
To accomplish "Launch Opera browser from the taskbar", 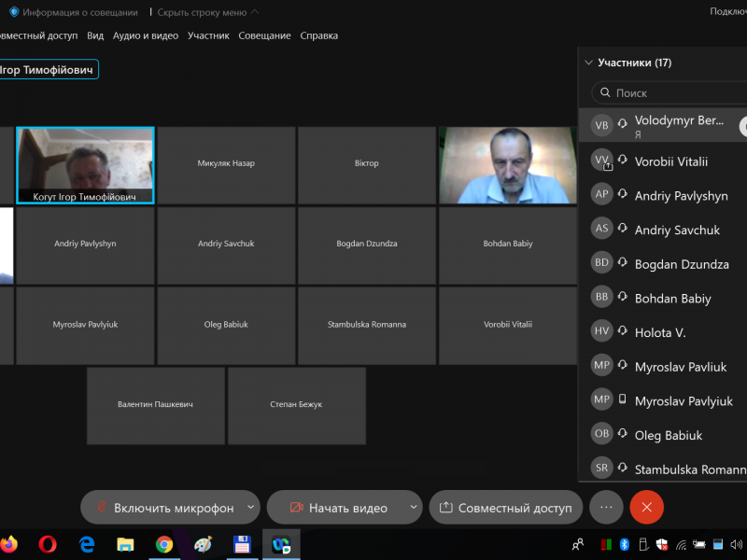I will pos(48,543).
